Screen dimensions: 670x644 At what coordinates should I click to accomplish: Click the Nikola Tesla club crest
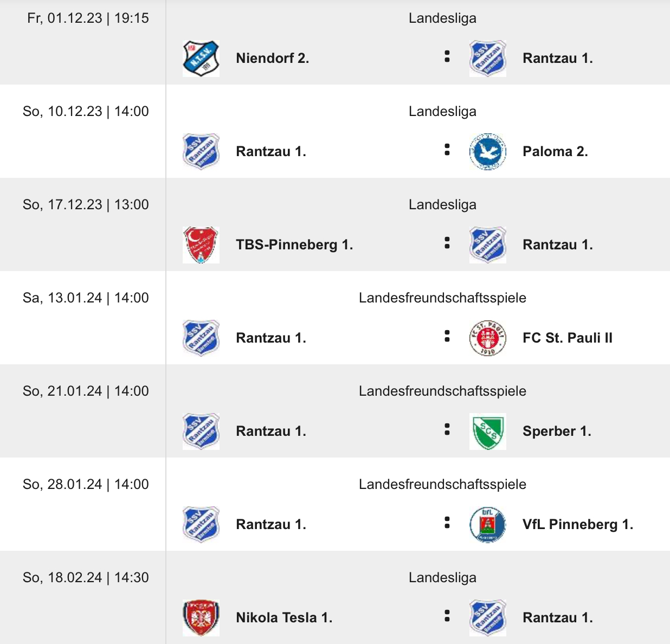[x=201, y=617]
